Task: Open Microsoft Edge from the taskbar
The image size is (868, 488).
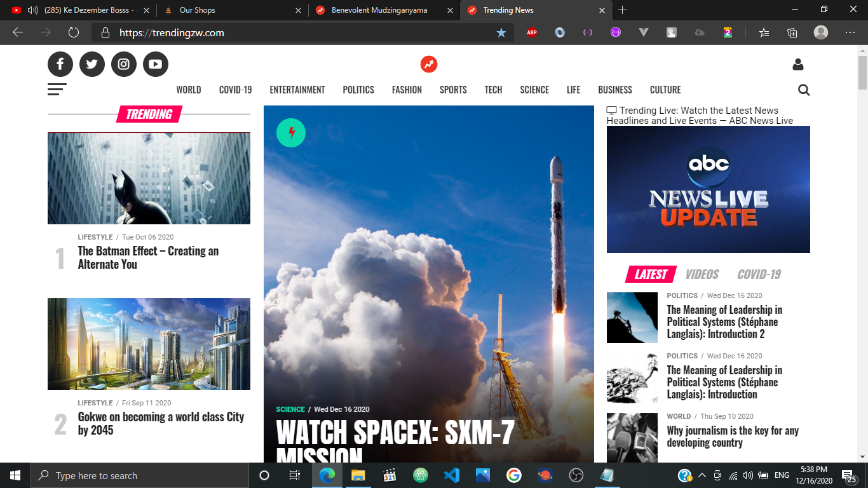Action: (x=327, y=475)
